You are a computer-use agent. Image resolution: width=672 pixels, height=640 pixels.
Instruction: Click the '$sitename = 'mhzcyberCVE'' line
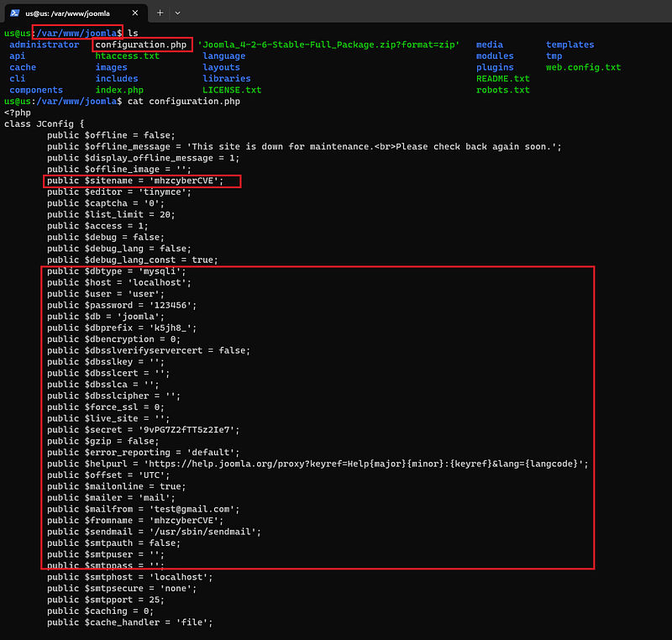click(135, 181)
